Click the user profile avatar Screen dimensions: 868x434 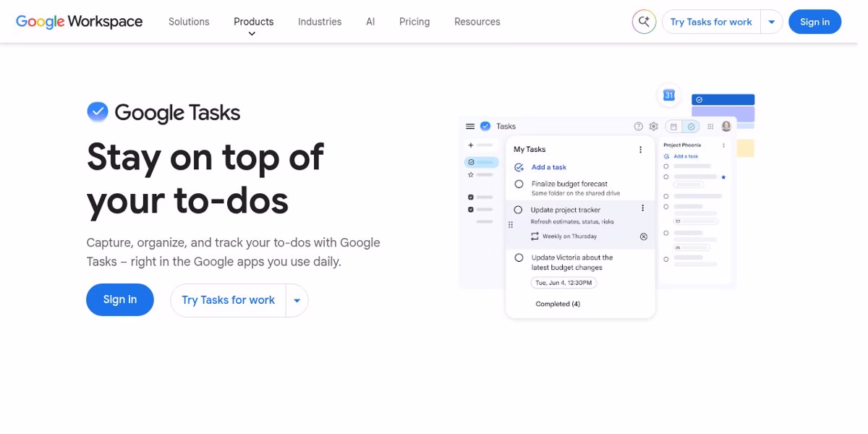tap(726, 126)
